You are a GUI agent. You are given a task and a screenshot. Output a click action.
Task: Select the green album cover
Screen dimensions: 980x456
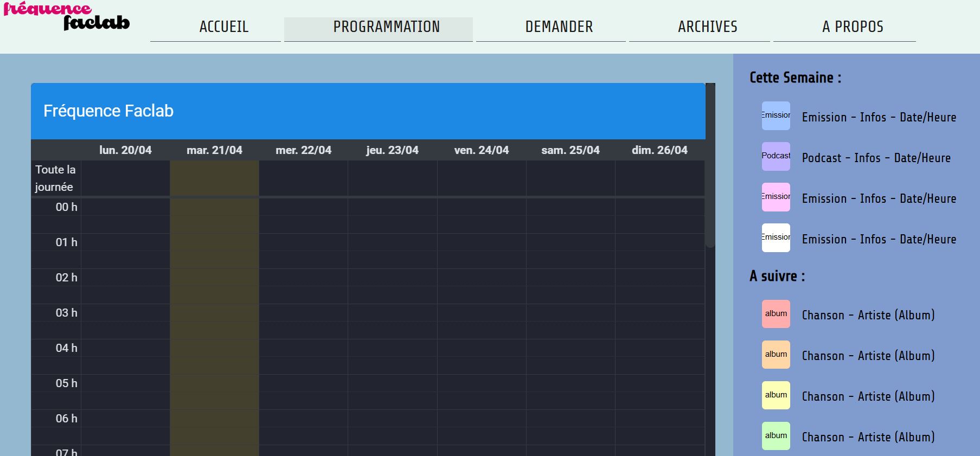(776, 436)
